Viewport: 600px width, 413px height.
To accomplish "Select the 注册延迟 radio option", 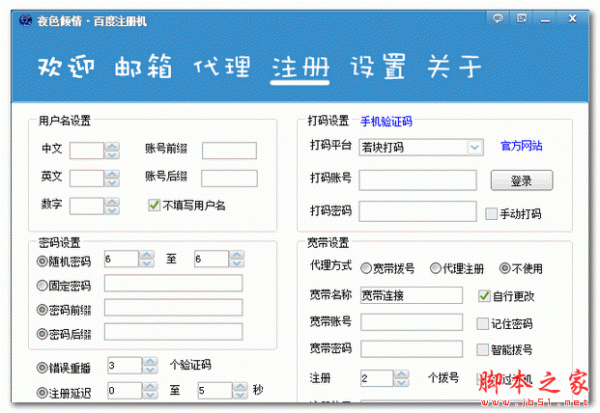I will pos(42,393).
